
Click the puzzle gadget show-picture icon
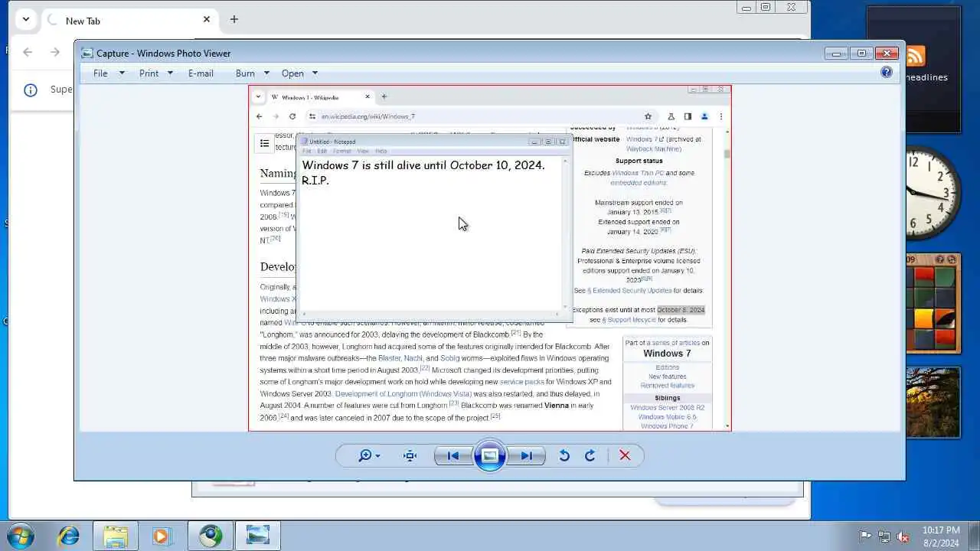941,260
